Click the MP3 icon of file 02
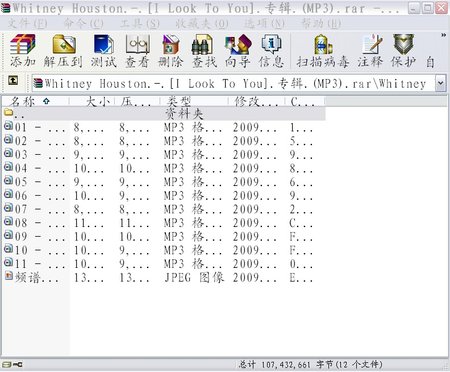 (x=8, y=140)
